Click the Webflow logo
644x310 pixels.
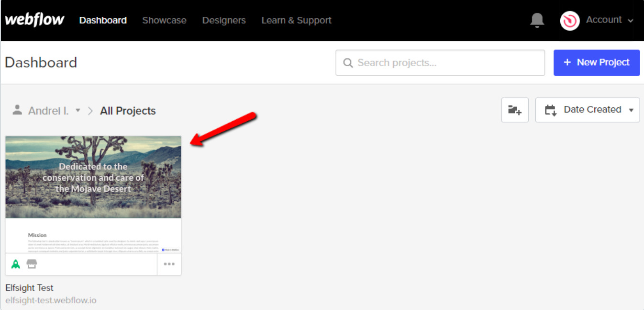coord(34,20)
